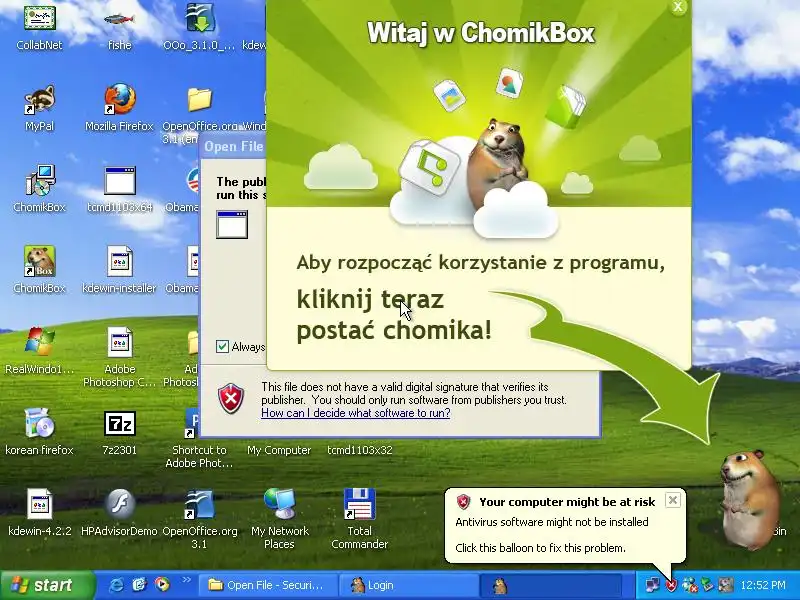800x600 pixels.
Task: Click the 'Your computer might be at risk' balloon
Action: pyautogui.click(x=565, y=526)
